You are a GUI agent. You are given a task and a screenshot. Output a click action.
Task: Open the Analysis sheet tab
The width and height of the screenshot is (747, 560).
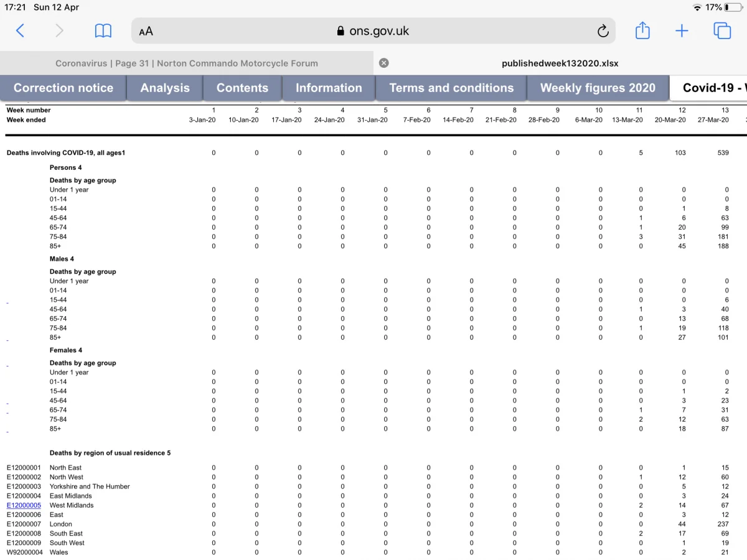pyautogui.click(x=165, y=88)
